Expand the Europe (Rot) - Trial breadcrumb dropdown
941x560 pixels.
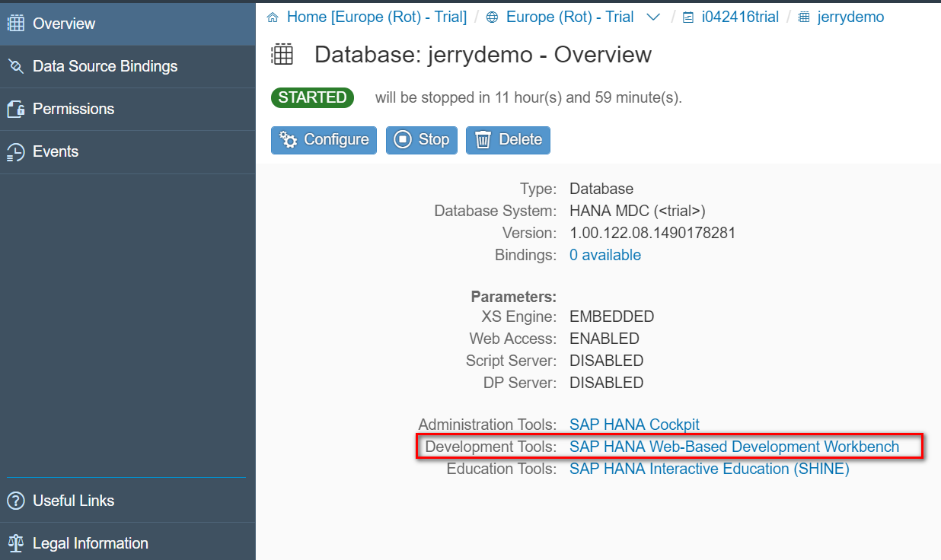tap(653, 17)
